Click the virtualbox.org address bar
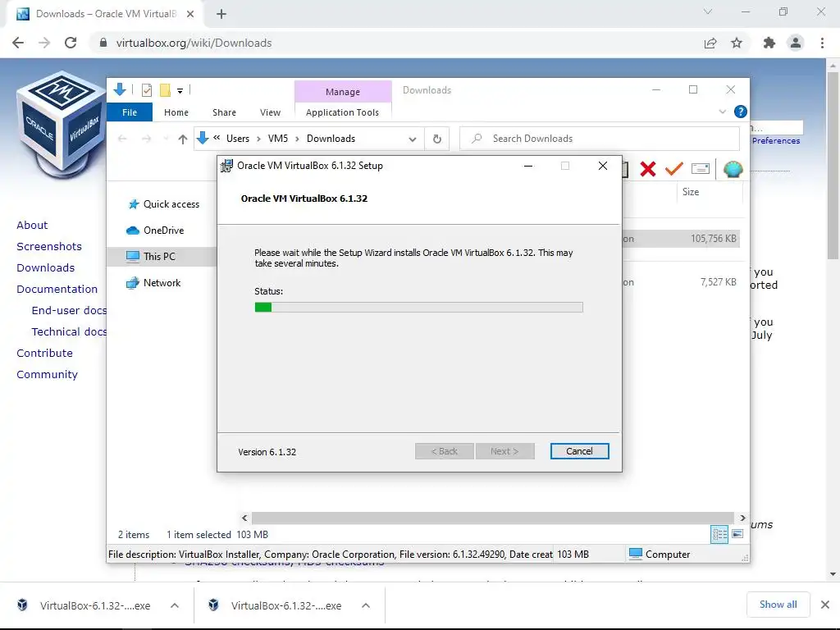Viewport: 840px width, 630px height. tap(397, 43)
